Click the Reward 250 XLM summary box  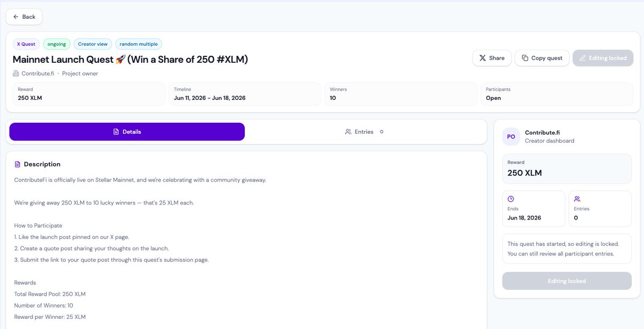click(x=89, y=94)
